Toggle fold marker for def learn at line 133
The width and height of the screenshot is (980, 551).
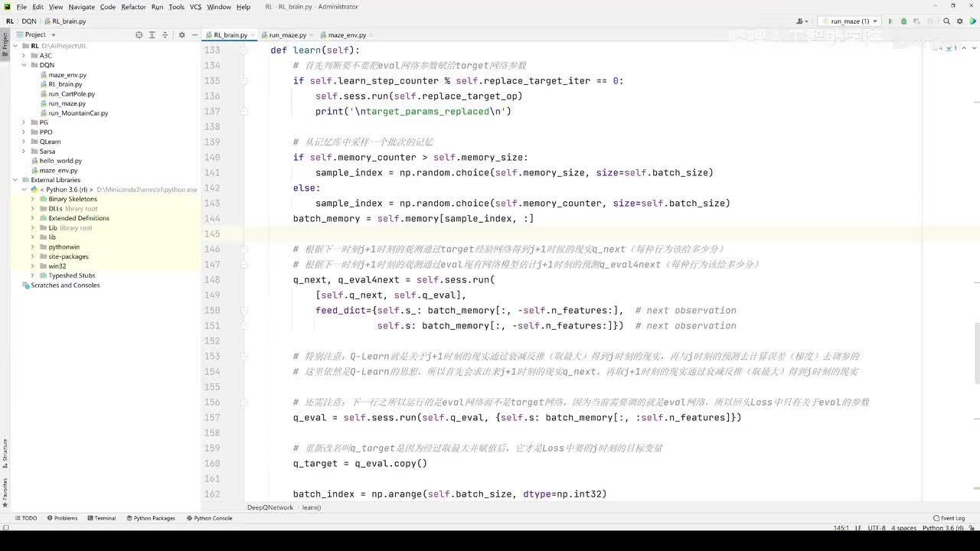244,51
